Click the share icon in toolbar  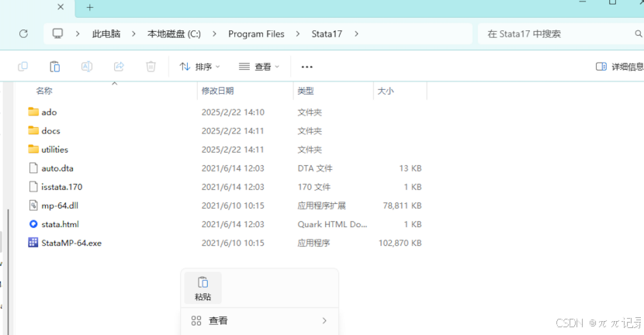119,67
